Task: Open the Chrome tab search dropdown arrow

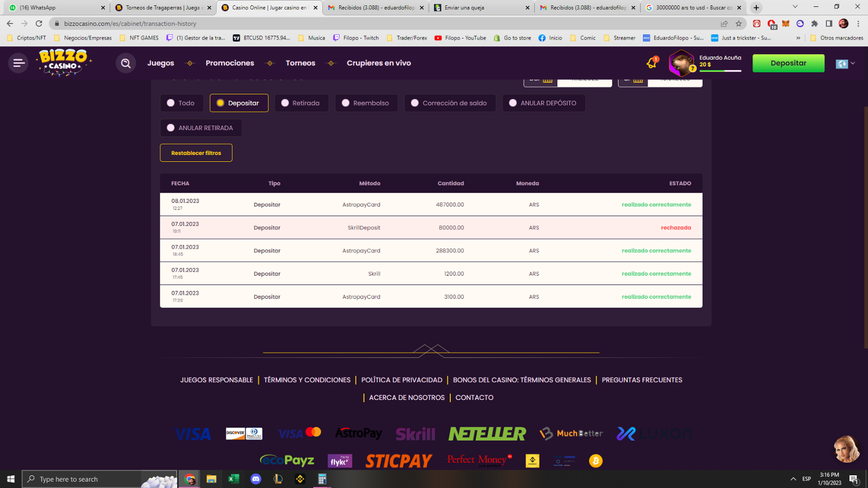Action: [795, 7]
